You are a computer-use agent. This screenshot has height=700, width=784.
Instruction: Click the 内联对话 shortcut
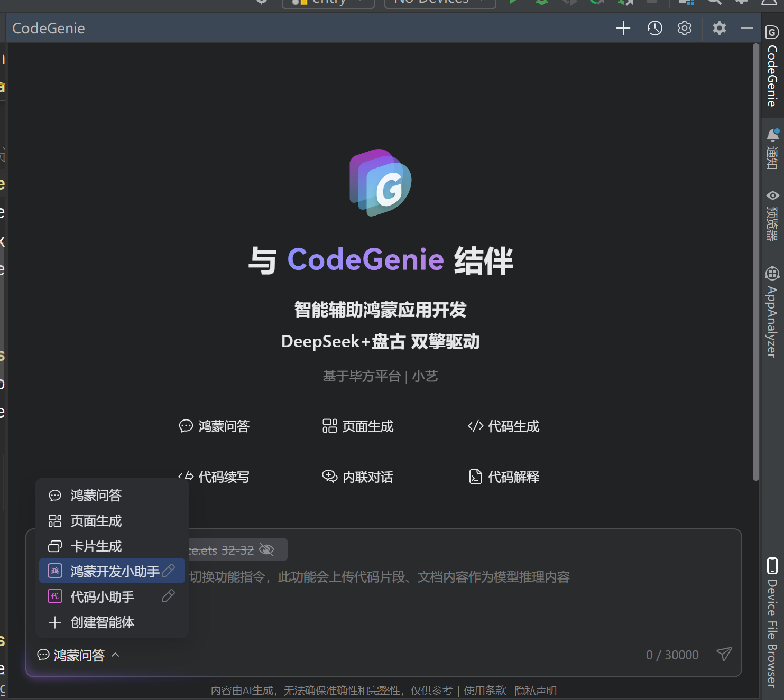click(358, 477)
